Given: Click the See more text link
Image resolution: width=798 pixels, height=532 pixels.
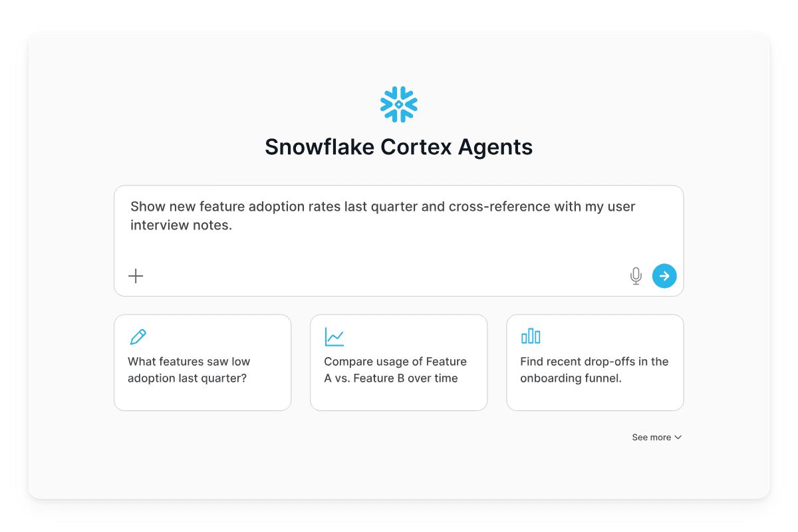Looking at the screenshot, I should (x=651, y=438).
